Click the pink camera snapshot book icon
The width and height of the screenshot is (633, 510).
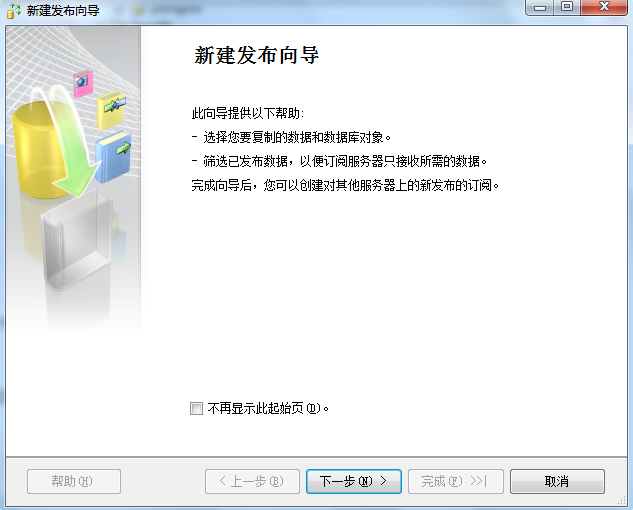(x=83, y=84)
